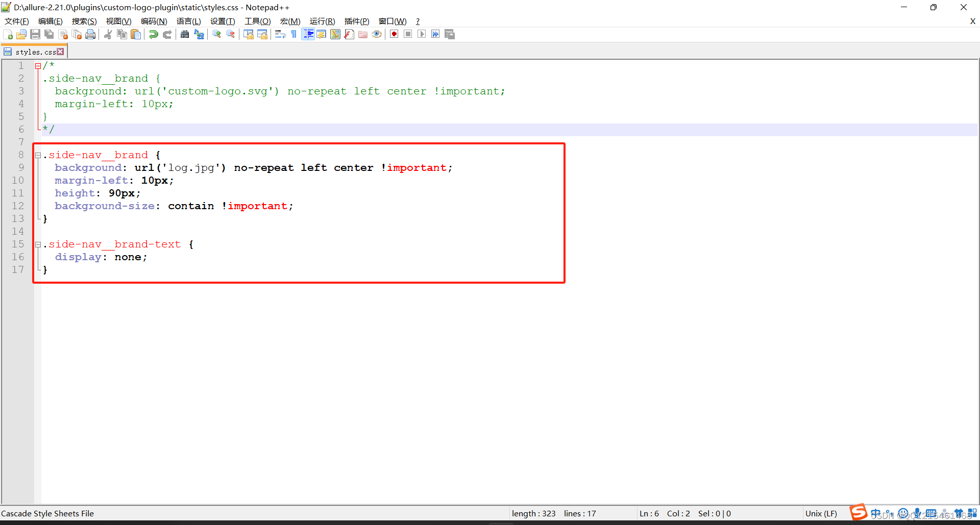Click the Zoom In magnifier icon
980x525 pixels.
tap(217, 34)
